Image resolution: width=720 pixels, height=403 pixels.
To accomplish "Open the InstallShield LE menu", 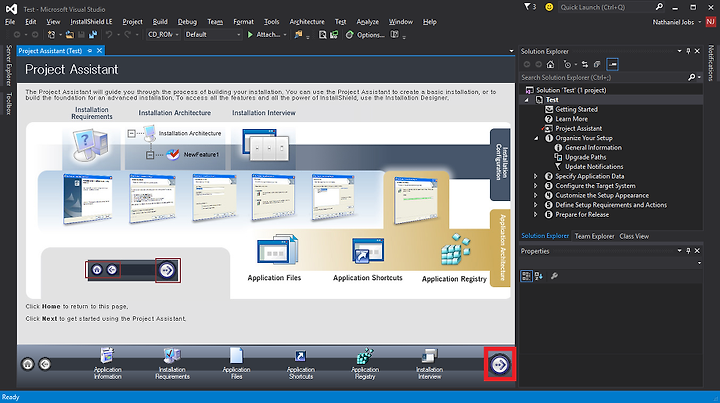I will click(x=91, y=22).
